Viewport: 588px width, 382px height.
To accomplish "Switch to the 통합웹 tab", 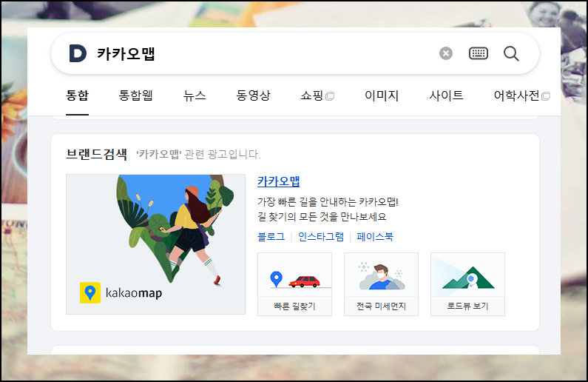I will click(136, 95).
